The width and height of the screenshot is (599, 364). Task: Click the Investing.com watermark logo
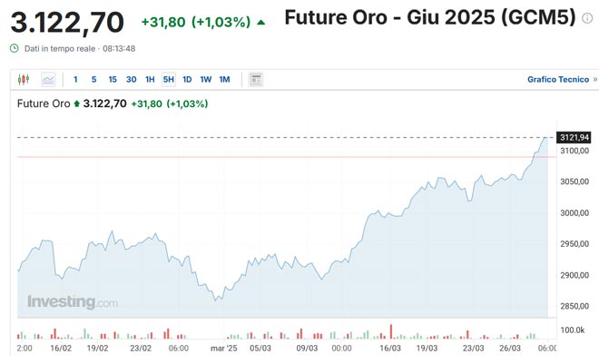pyautogui.click(x=72, y=301)
